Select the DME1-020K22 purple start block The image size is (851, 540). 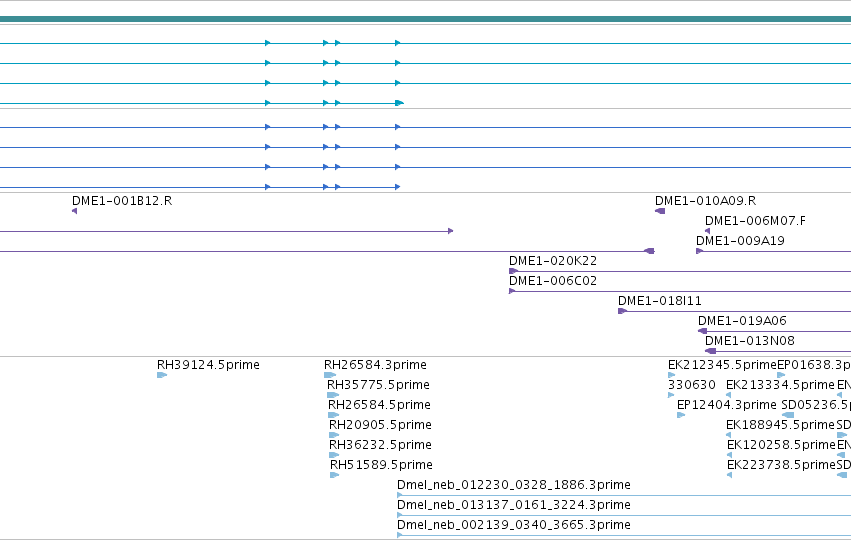(513, 271)
